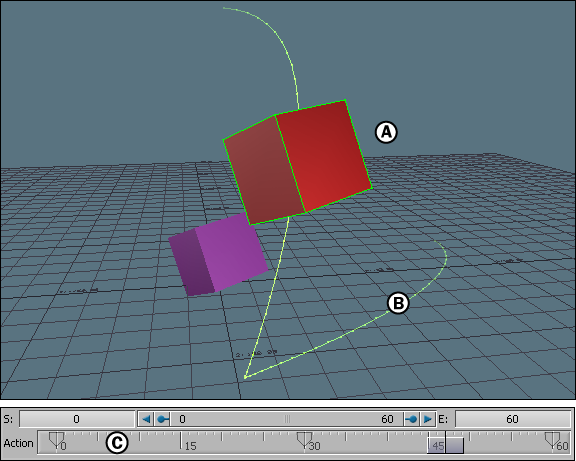Click the range start handle knob
Viewport: 576px width, 461px height.
tap(162, 419)
